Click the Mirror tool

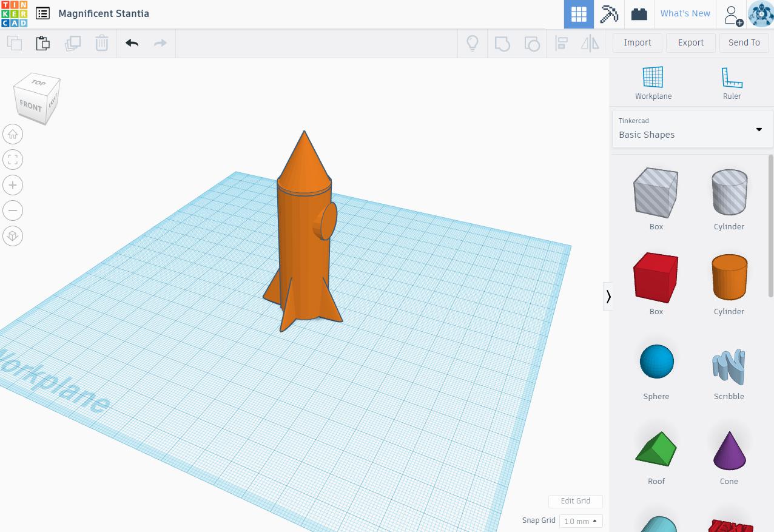tap(590, 43)
